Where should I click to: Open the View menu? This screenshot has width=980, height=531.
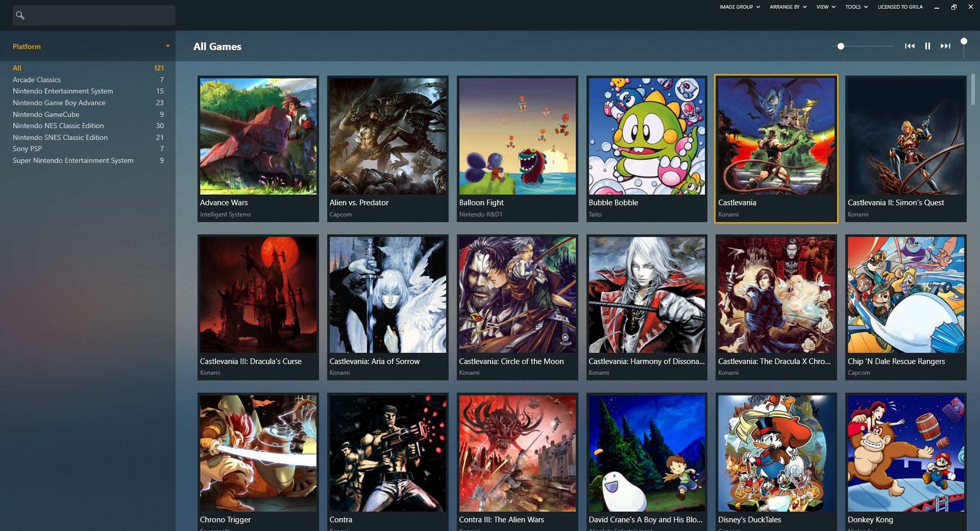pos(825,7)
